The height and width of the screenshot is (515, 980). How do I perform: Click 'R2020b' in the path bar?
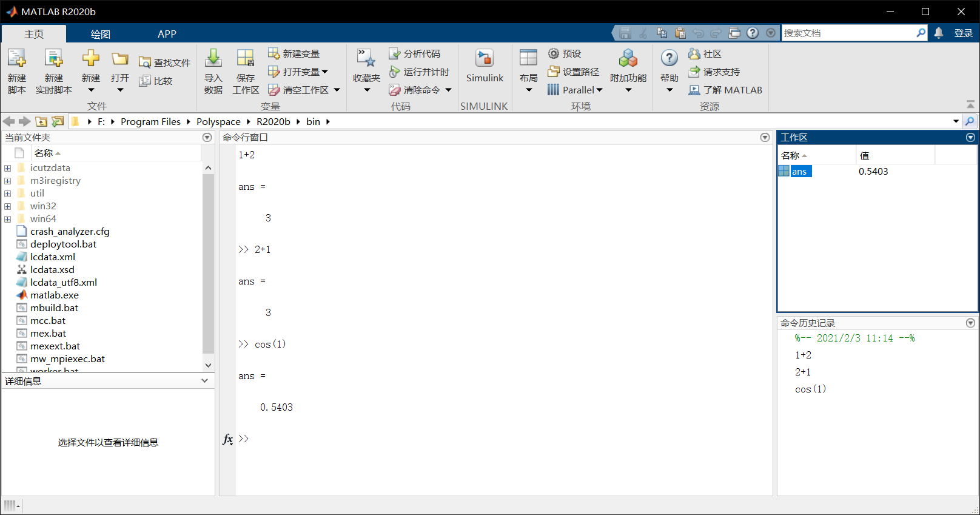point(274,121)
